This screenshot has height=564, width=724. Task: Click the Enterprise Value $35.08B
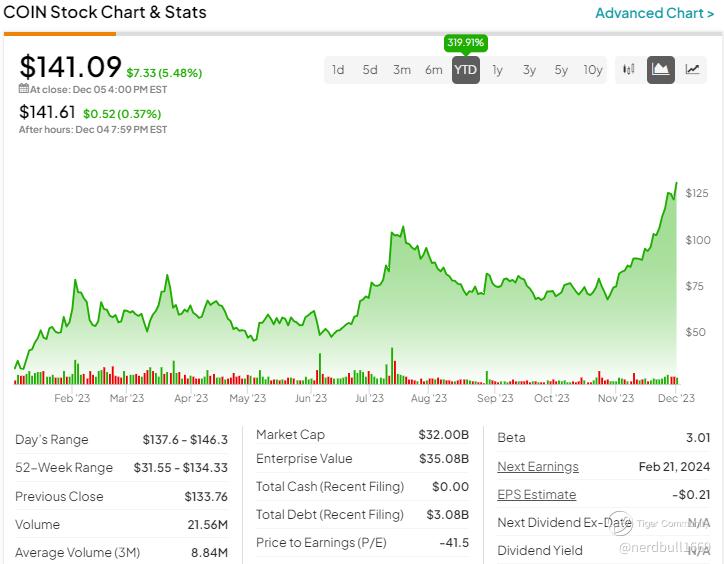[444, 459]
